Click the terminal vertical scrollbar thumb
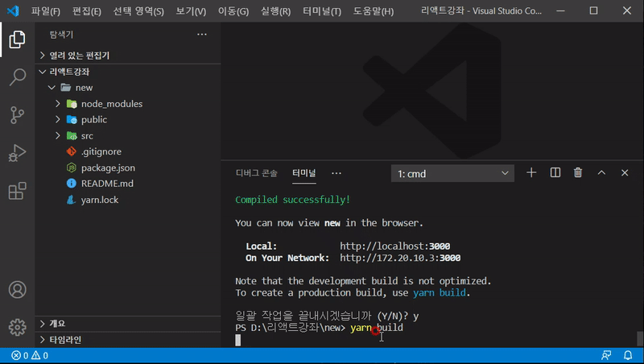The image size is (644, 364). 640,338
